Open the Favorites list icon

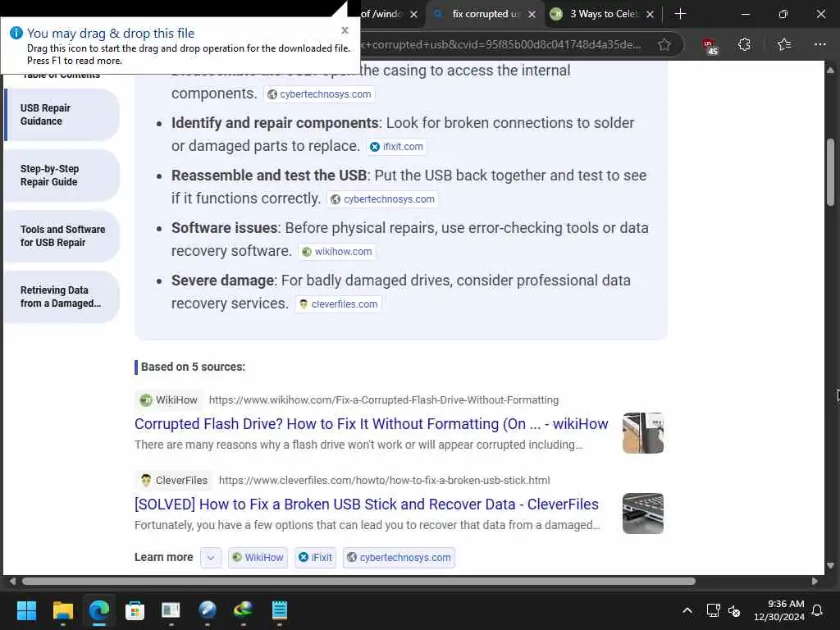coord(783,44)
